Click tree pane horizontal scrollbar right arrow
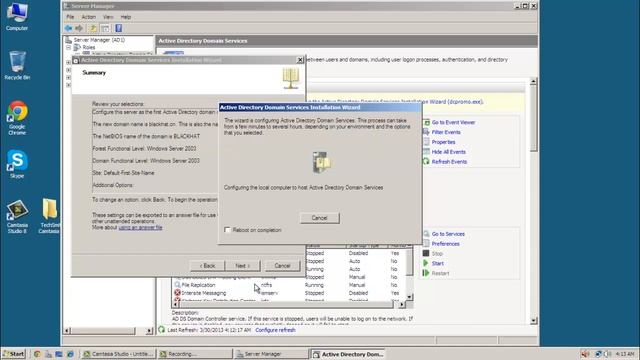The image size is (640, 360). coord(149,331)
